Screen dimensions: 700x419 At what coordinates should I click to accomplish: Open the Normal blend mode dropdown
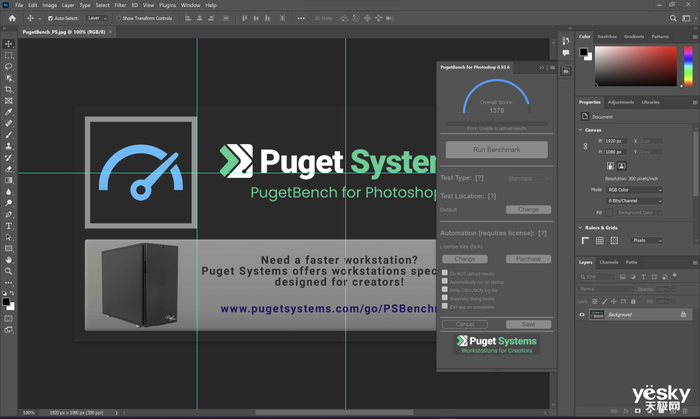(x=606, y=289)
